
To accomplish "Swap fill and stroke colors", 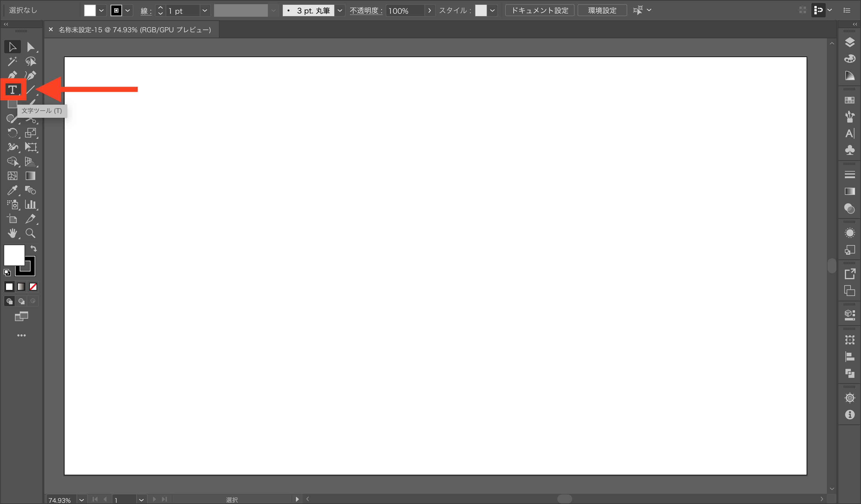I will click(33, 248).
